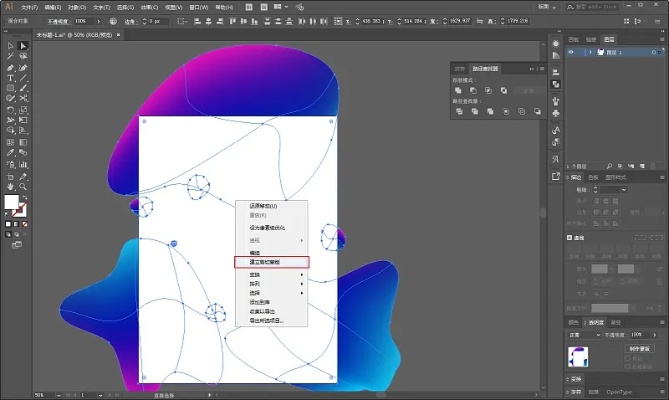Click Crop in Pathfinder panel
669x400 pixels.
coord(506,111)
